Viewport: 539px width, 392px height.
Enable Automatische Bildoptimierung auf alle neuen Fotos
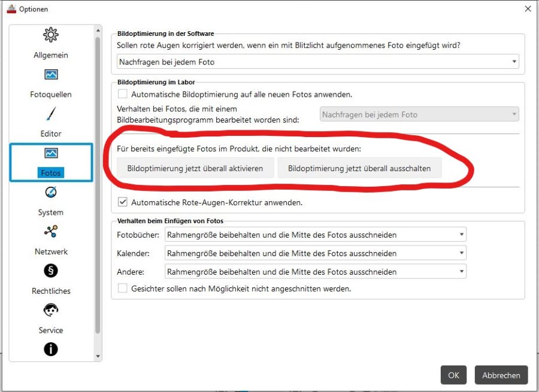click(122, 94)
